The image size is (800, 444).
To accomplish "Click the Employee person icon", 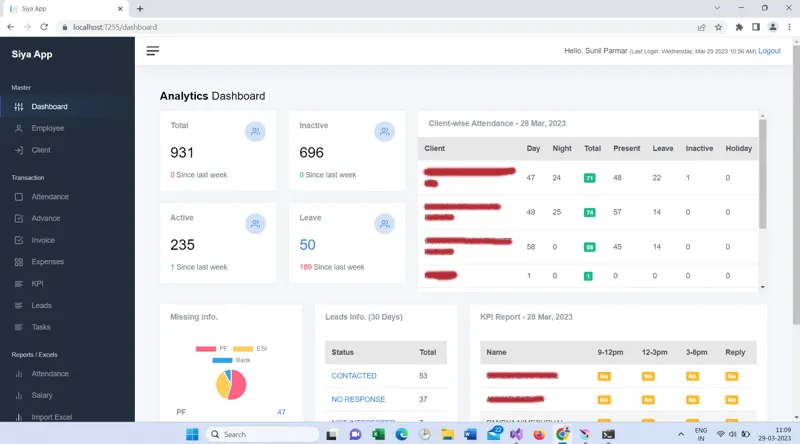I will tap(19, 128).
